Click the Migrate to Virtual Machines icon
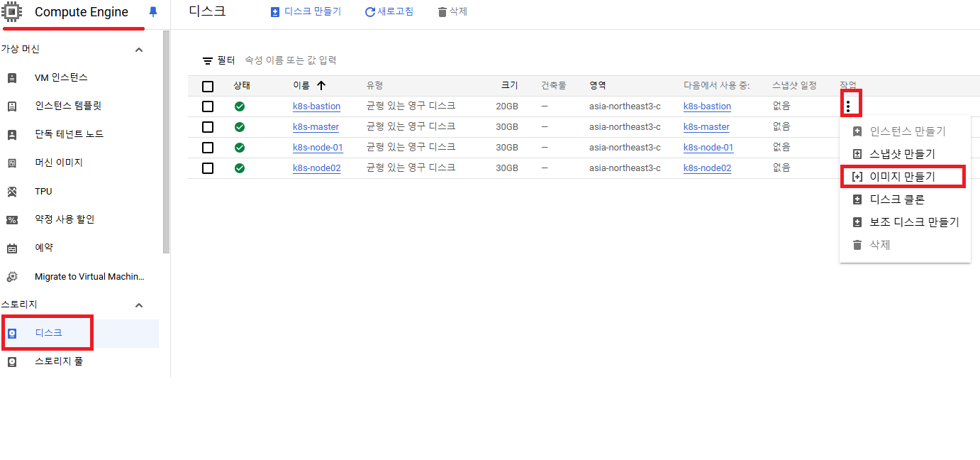The height and width of the screenshot is (460, 980). tap(11, 277)
